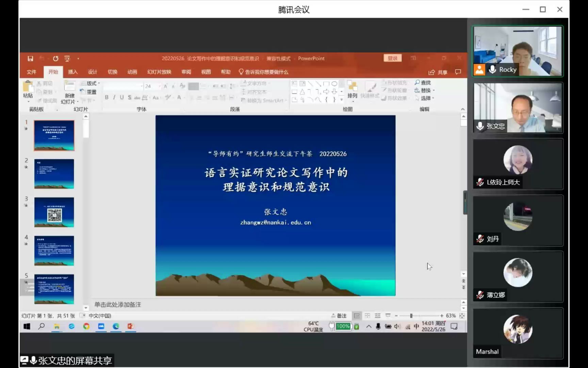
Task: Click the volume speaker tray icon
Action: pos(397,326)
